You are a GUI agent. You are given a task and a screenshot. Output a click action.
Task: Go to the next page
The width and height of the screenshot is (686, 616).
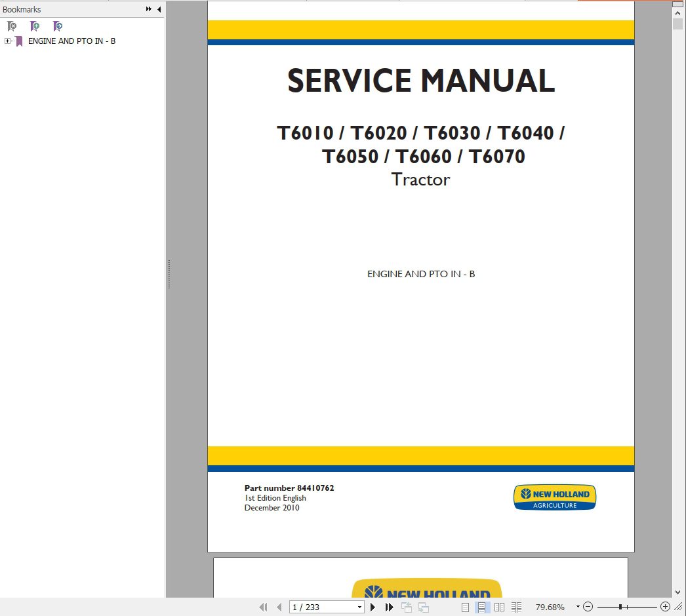pos(373,607)
